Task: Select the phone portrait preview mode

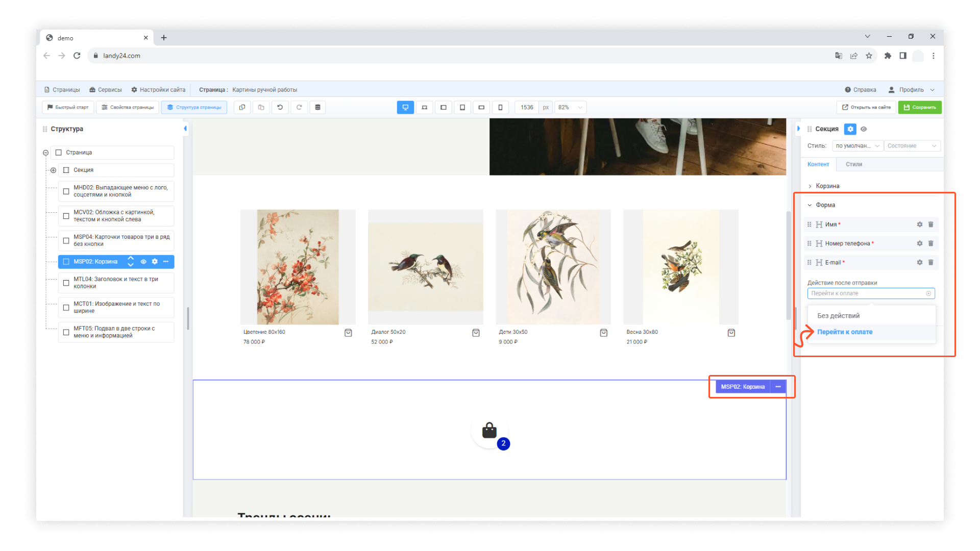Action: click(x=500, y=107)
